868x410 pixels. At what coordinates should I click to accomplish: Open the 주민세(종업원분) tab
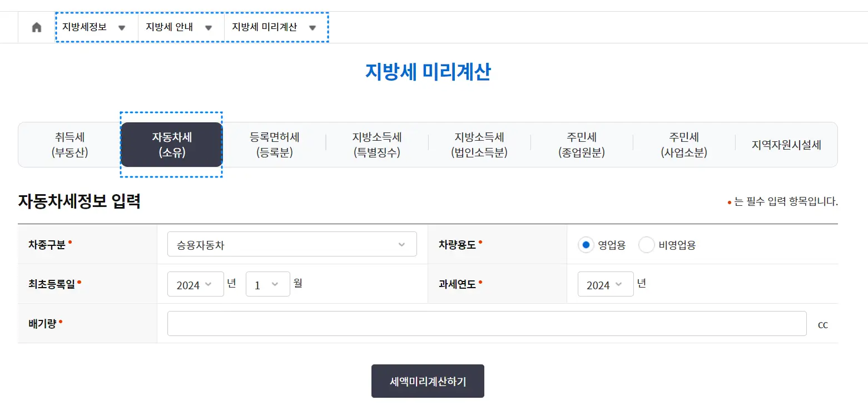582,144
